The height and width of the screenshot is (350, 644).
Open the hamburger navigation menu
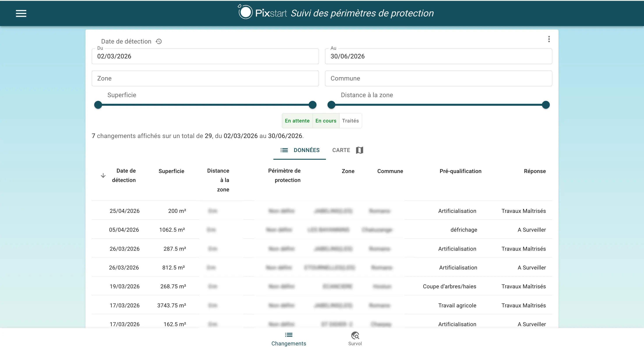[21, 14]
